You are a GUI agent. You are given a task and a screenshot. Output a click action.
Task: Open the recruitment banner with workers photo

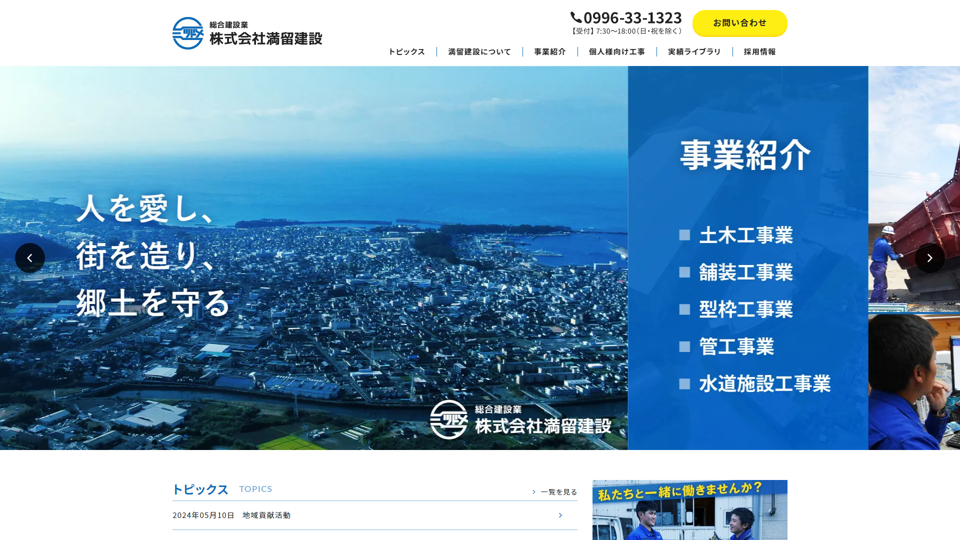point(689,510)
